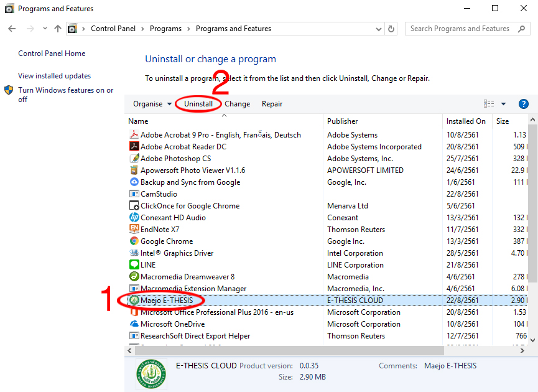Select the EndNote X7 program name

160,230
